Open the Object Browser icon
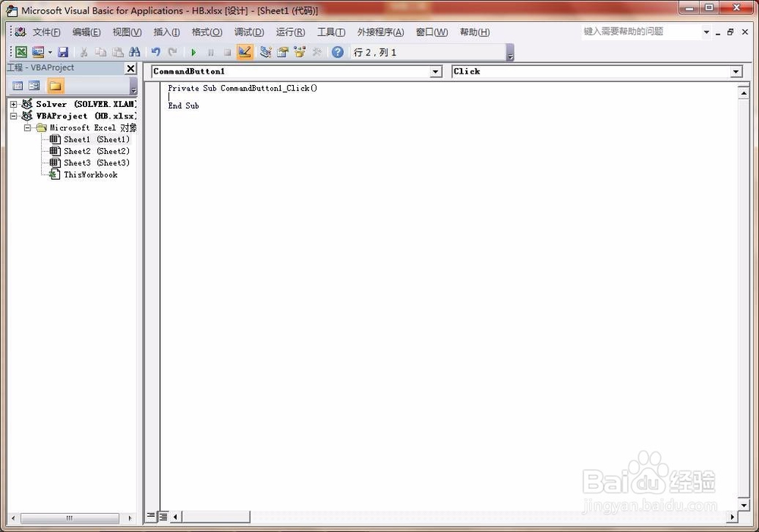 pyautogui.click(x=300, y=52)
